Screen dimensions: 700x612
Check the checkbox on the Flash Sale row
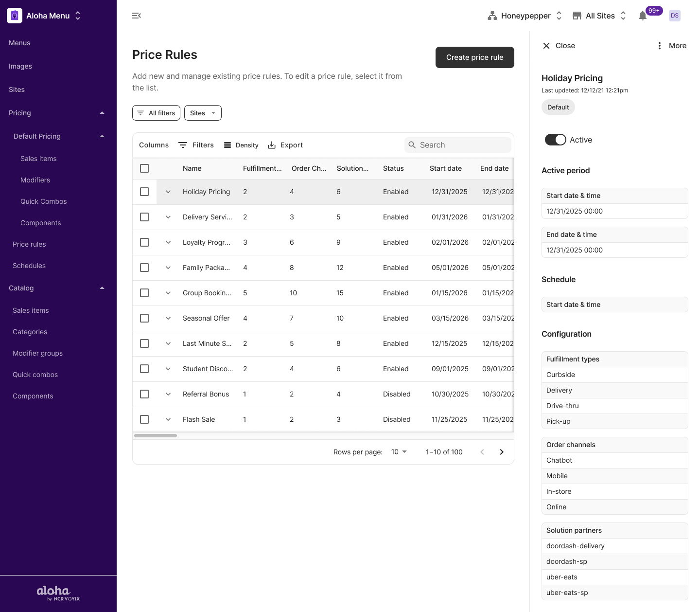(144, 419)
